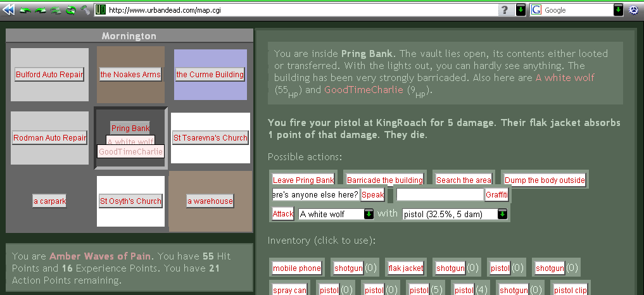Click the Fast Forward double green arrow

tap(56, 10)
